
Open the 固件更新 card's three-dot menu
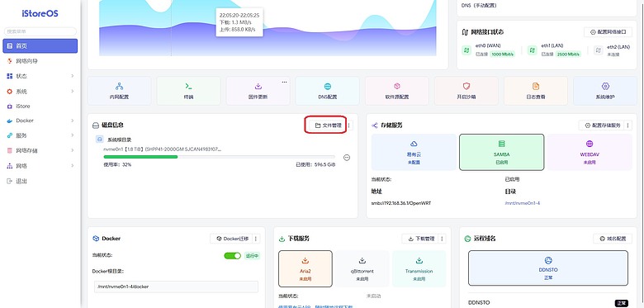point(284,82)
